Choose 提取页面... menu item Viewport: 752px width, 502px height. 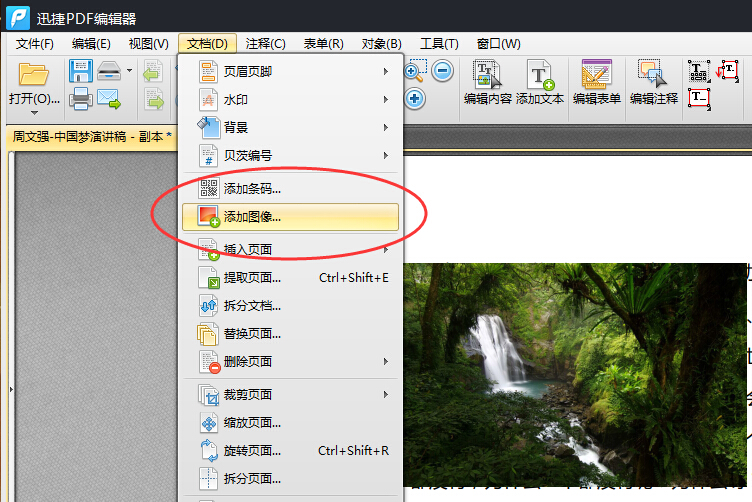pyautogui.click(x=291, y=278)
